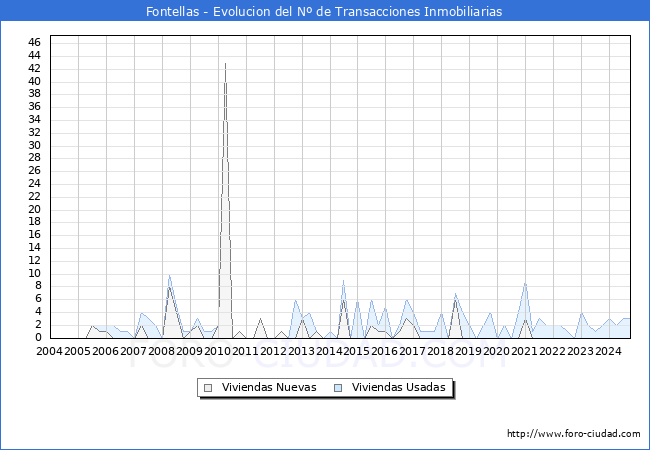
Task: Click the 2018 year label on the x-axis
Action: coord(441,351)
